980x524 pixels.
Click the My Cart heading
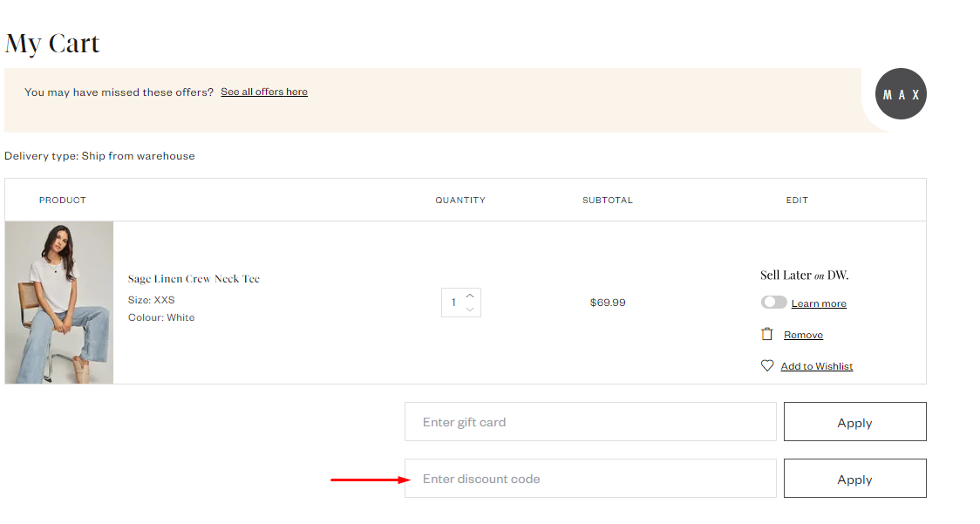(x=52, y=44)
